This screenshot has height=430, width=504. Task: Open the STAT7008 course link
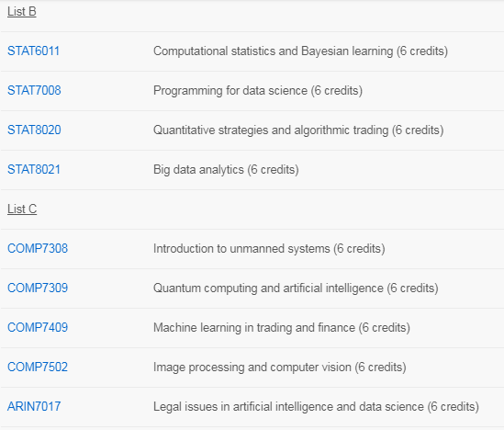coord(34,91)
